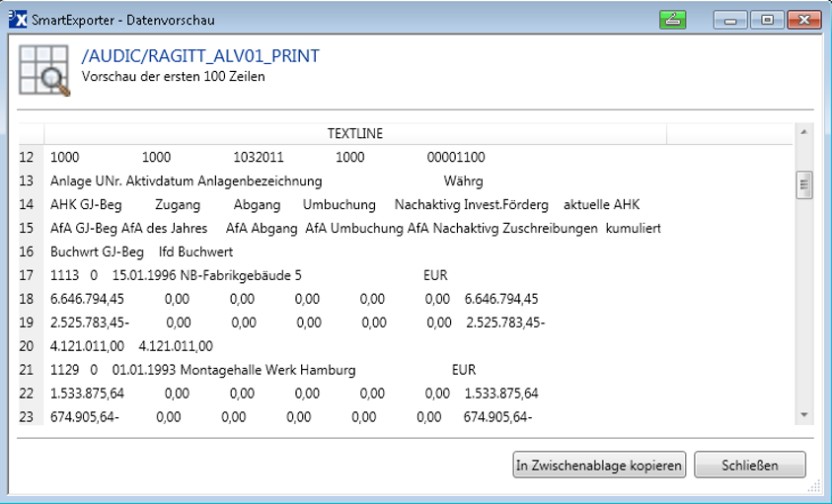This screenshot has width=832, height=504.
Task: Click the TEXTLINE column header
Action: tap(355, 134)
